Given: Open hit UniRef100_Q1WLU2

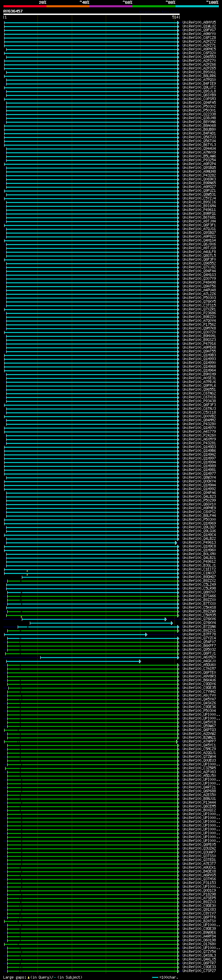Looking at the screenshot, I should point(199,26).
